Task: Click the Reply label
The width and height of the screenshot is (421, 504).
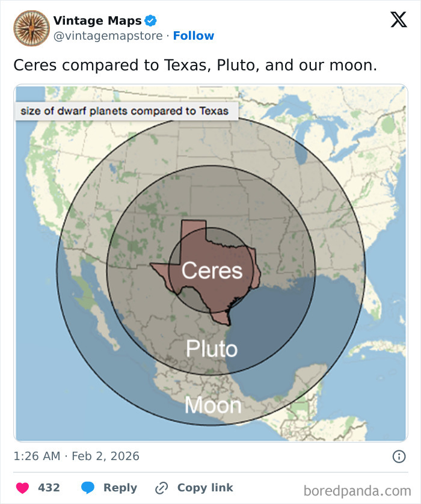Action: (x=120, y=487)
